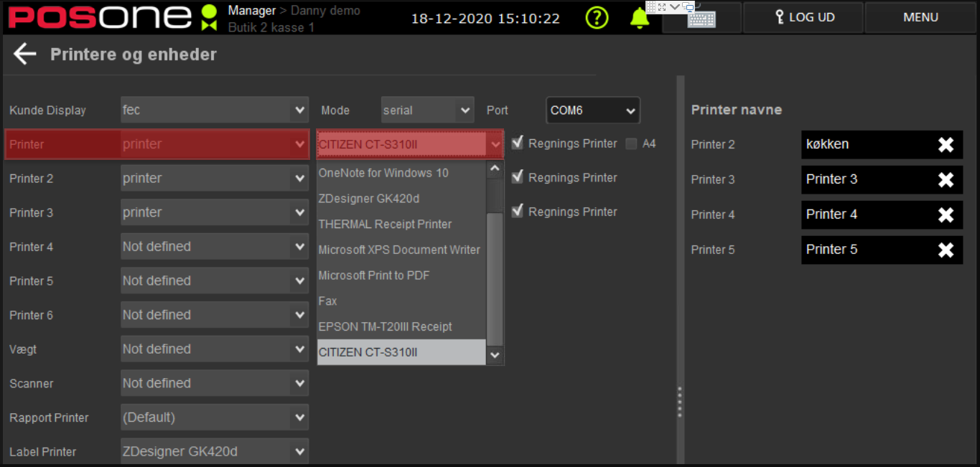Screen dimensions: 980x467
Task: Open the MENU in the top bar
Action: pyautogui.click(x=920, y=17)
